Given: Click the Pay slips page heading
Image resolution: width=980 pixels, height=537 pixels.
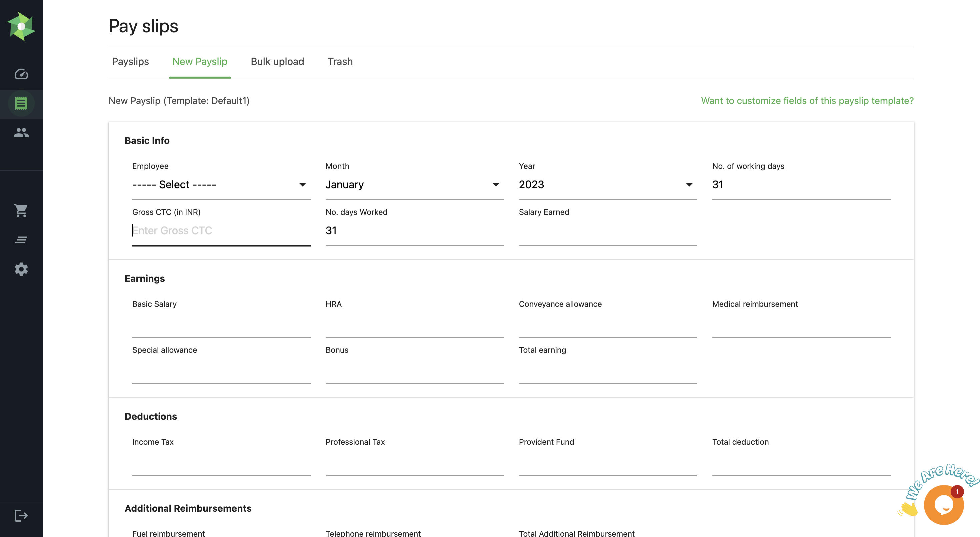Looking at the screenshot, I should coord(143,26).
